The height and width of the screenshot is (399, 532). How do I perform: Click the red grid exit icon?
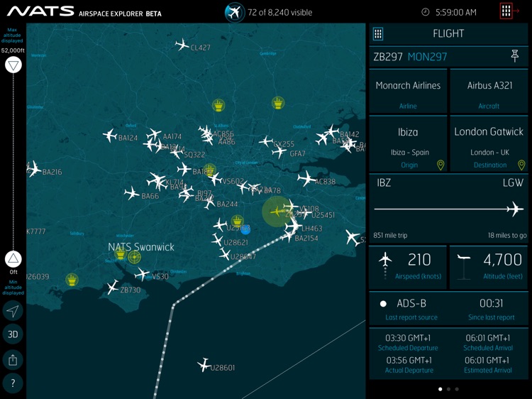(x=509, y=11)
